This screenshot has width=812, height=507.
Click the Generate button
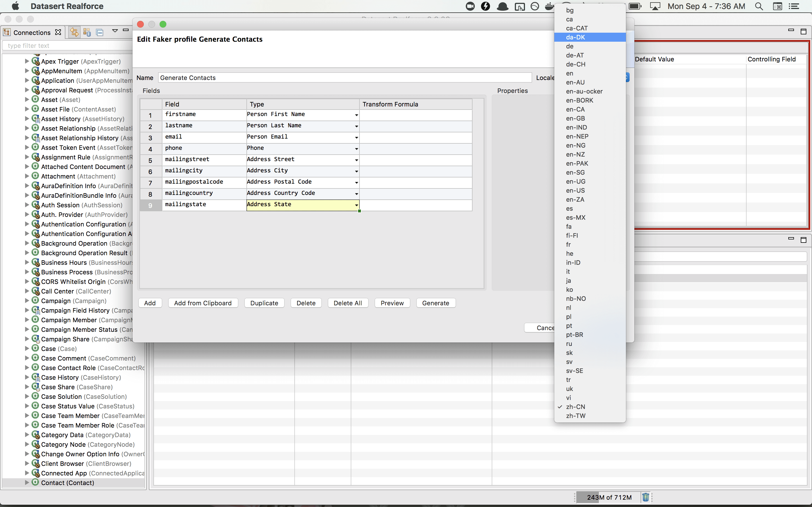[x=436, y=303]
